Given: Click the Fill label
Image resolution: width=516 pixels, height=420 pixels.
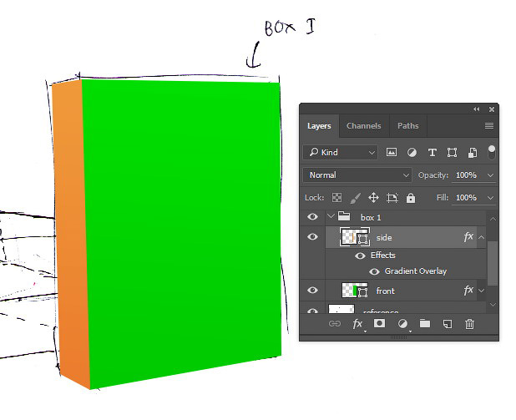Looking at the screenshot, I should click(442, 198).
